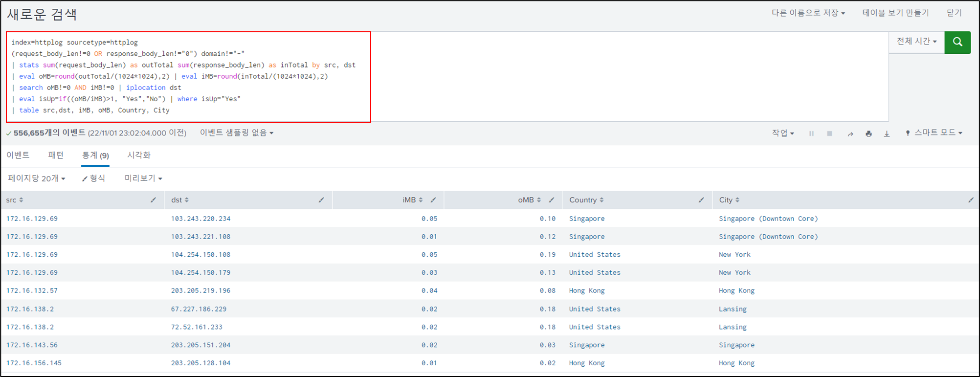This screenshot has height=377, width=980.
Task: Click dst value 67.227.186.229
Action: [199, 309]
